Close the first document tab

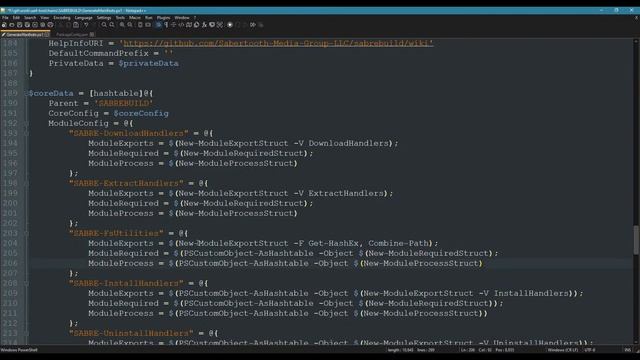click(x=47, y=35)
